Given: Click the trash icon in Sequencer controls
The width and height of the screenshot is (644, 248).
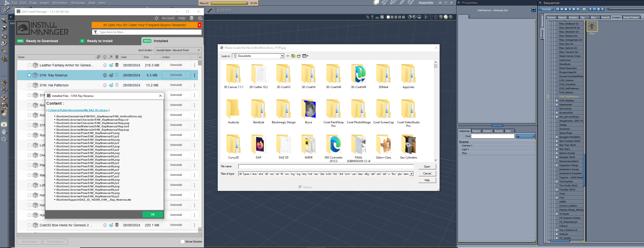Looking at the screenshot, I should (599, 9).
